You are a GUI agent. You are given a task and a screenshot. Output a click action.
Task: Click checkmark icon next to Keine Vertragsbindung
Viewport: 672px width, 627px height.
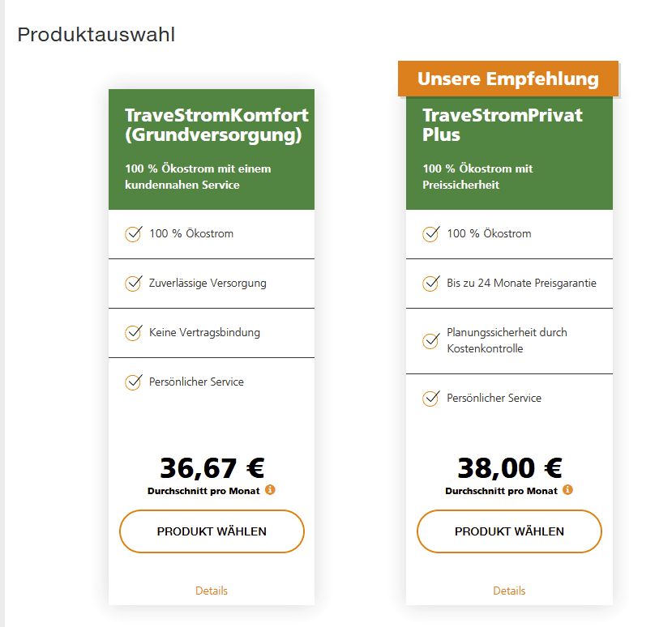(134, 333)
